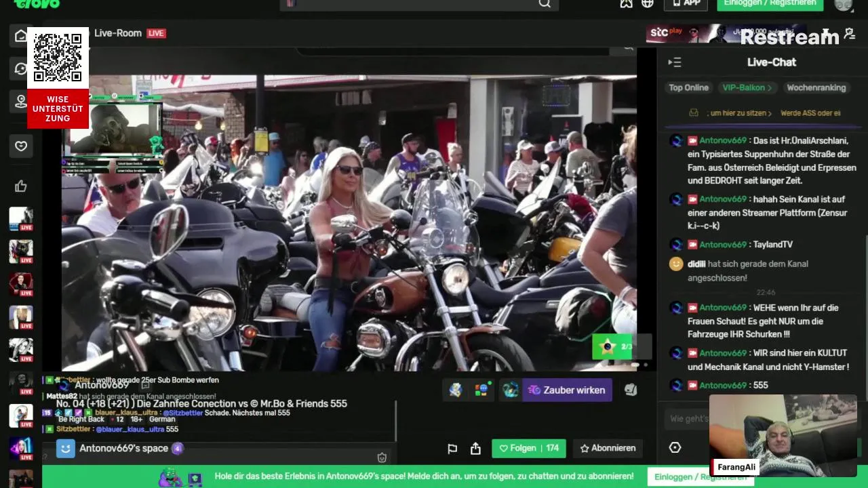Click 'Antonov669's space' label
This screenshot has width=868, height=488.
pyautogui.click(x=123, y=448)
